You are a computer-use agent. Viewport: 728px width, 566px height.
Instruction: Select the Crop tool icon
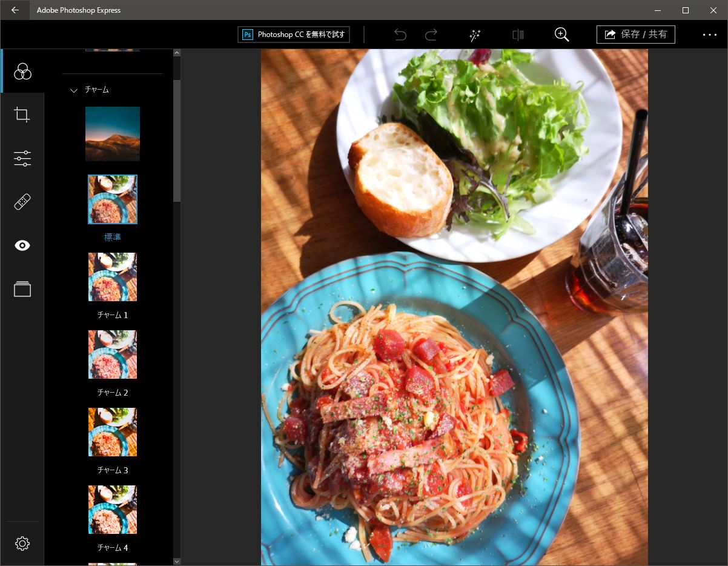click(x=22, y=115)
